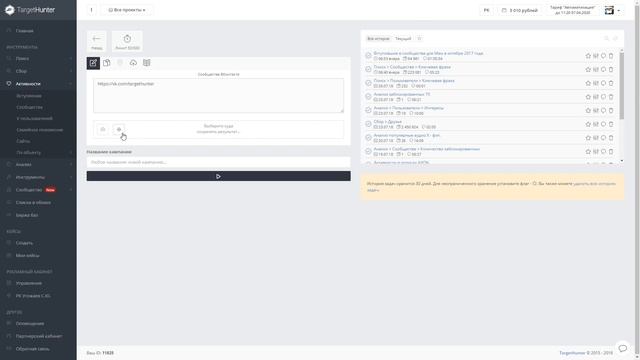Expand the 'По объекту' submenu

click(38, 152)
